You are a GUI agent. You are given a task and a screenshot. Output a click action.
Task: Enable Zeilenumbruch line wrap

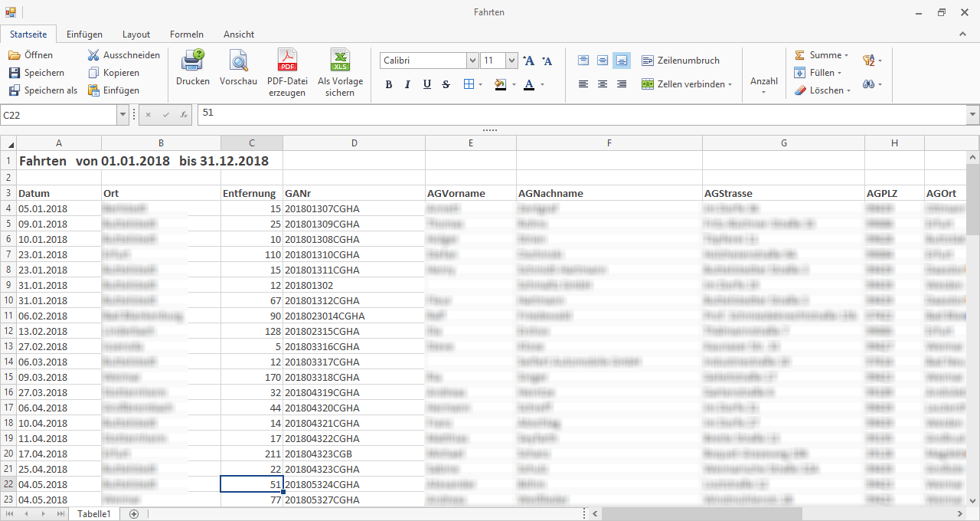[680, 61]
